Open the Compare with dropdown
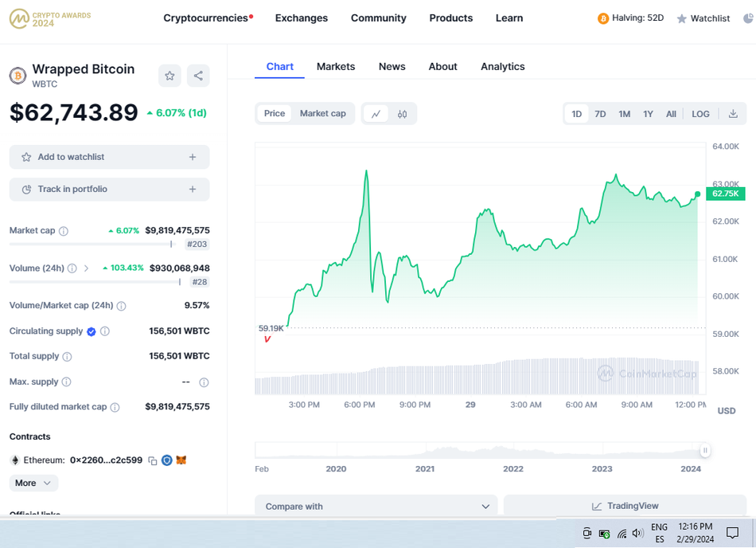The width and height of the screenshot is (756, 548). 376,506
